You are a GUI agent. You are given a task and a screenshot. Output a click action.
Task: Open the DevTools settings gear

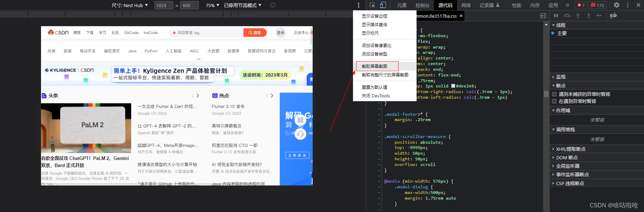(616, 5)
